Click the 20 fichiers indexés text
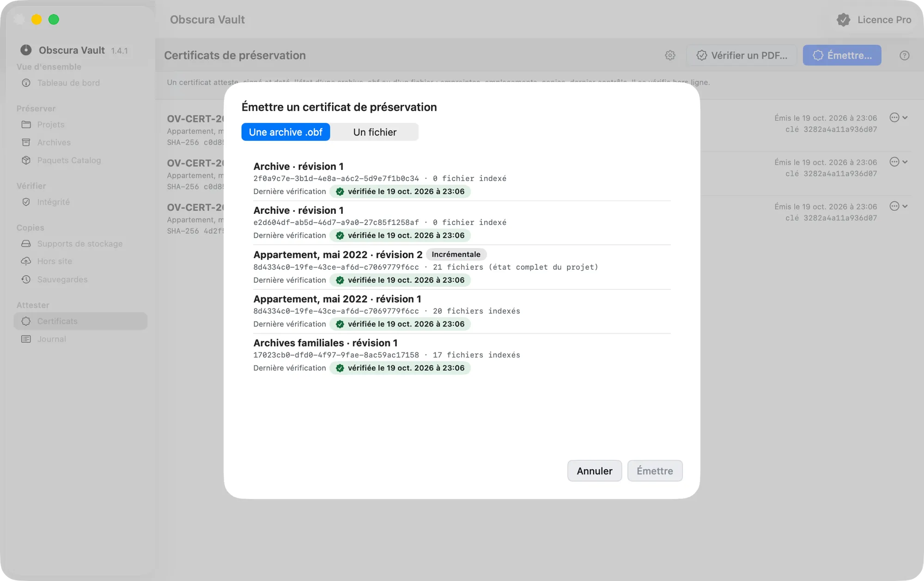The width and height of the screenshot is (924, 581). 476,311
